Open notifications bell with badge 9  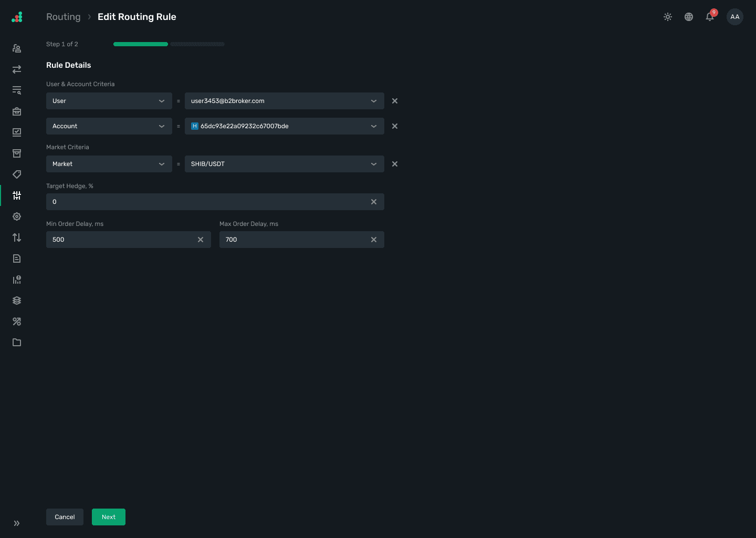[710, 17]
